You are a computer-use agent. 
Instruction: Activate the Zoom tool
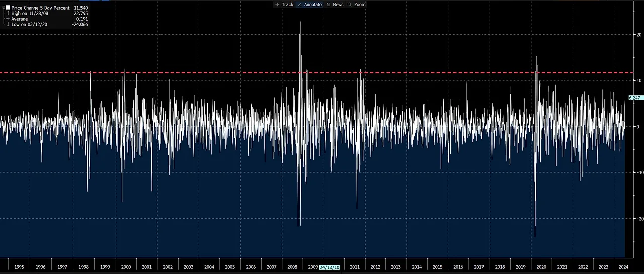coord(356,4)
